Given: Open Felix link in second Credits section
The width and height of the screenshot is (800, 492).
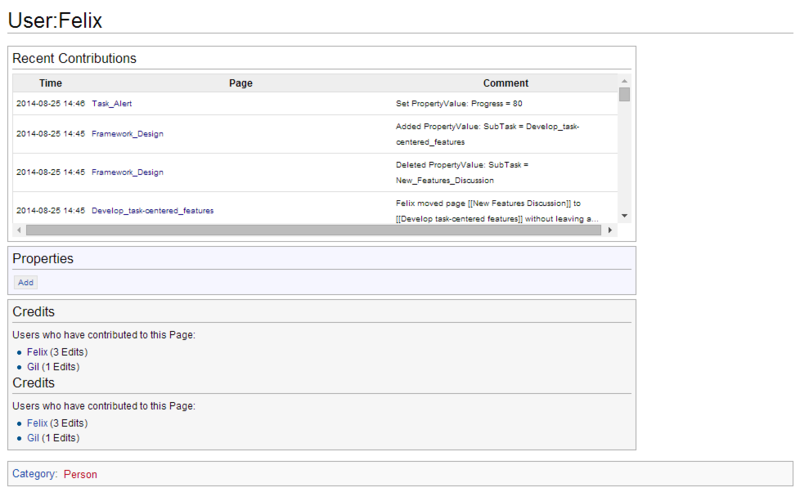Looking at the screenshot, I should (37, 423).
